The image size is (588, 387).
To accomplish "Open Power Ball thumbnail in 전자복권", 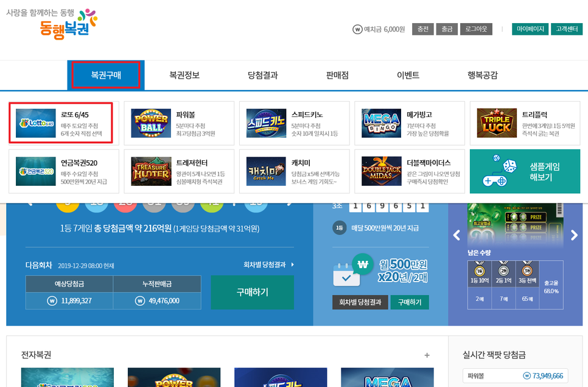I will (174, 377).
